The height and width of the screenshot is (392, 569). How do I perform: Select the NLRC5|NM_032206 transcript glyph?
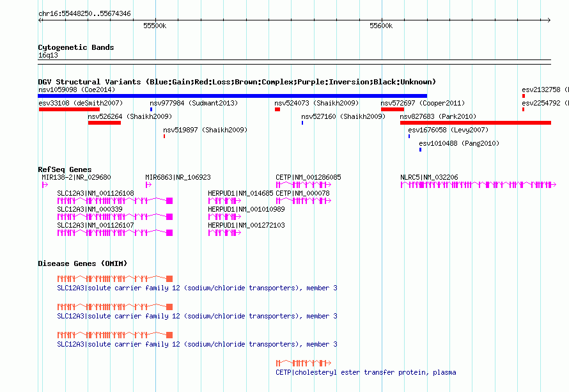coord(478,185)
